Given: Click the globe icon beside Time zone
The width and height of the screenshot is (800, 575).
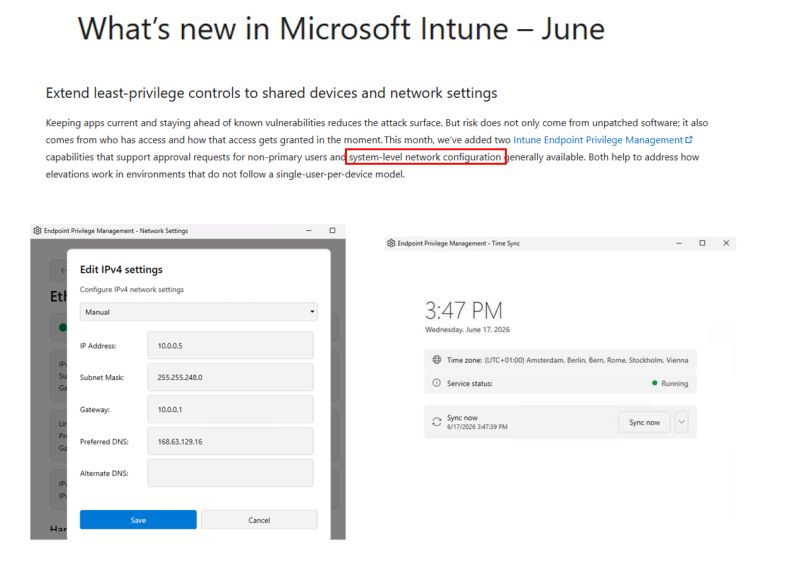Looking at the screenshot, I should pos(437,360).
